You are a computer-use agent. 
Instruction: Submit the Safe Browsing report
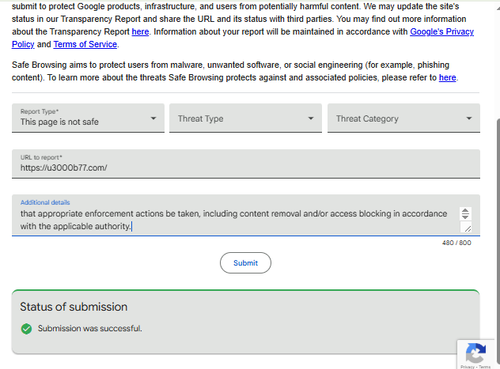click(x=245, y=263)
